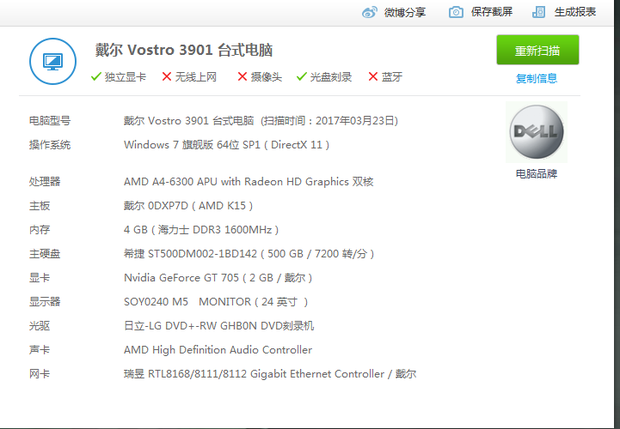Click the ST500DM002-1BD142 hard disk value

pos(249,254)
